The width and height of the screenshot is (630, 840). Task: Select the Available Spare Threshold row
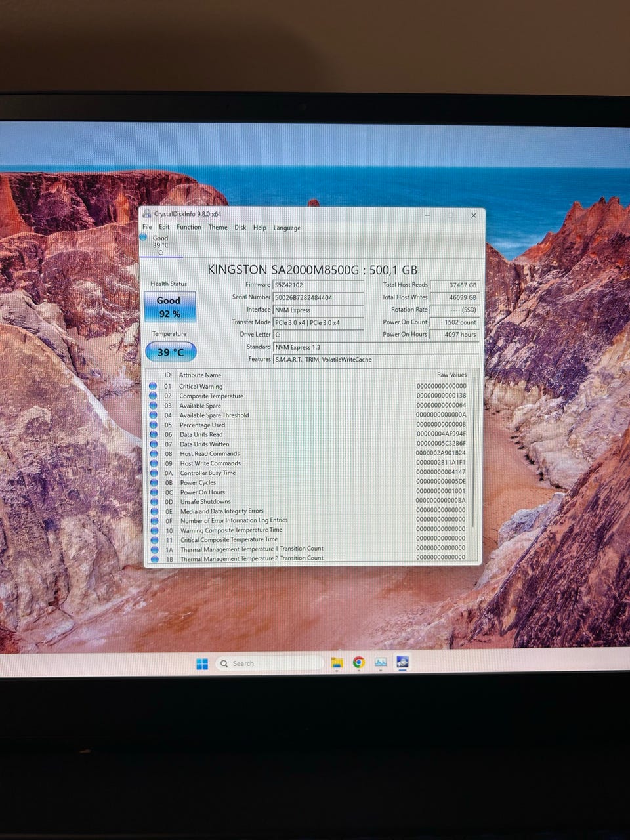(308, 415)
